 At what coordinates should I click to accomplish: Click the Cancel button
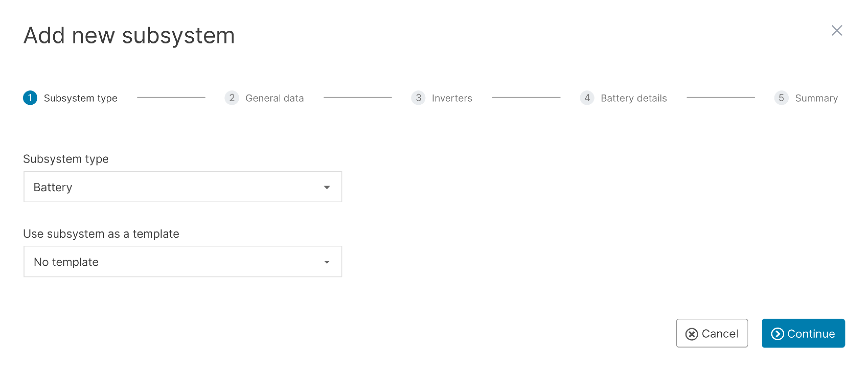(x=712, y=334)
